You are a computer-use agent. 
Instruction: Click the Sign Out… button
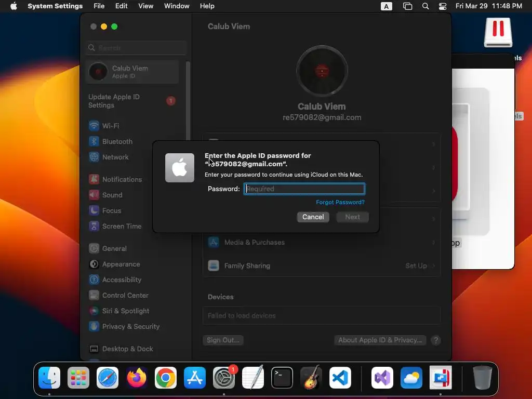click(223, 340)
